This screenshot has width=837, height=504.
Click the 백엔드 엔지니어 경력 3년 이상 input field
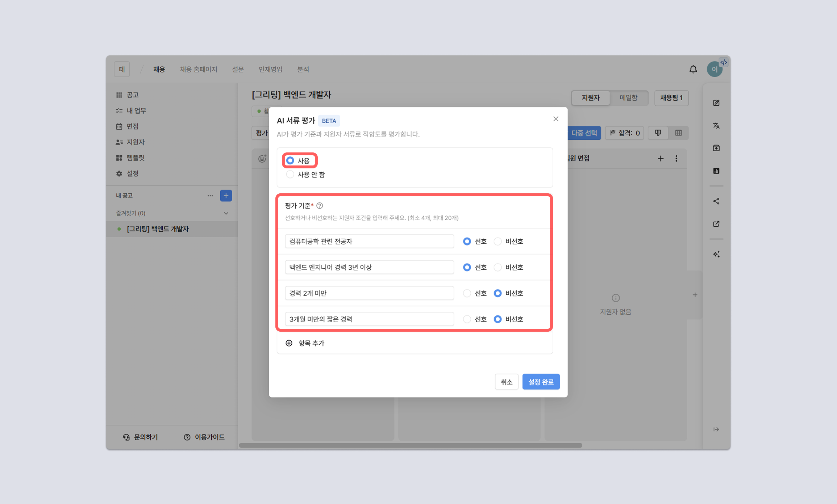click(x=369, y=267)
